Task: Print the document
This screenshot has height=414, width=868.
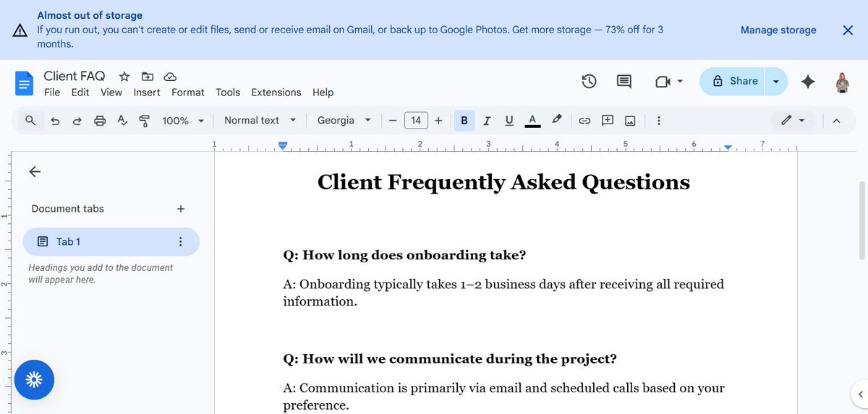Action: tap(100, 121)
